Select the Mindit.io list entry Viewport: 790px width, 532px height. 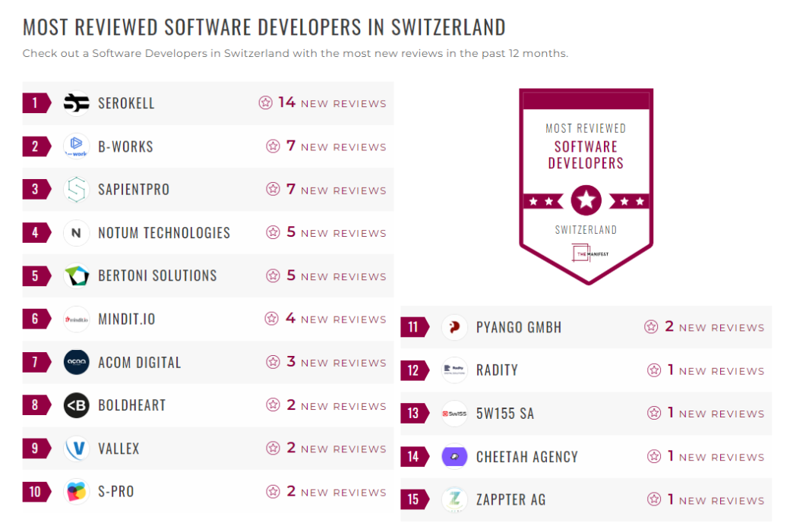coord(125,319)
